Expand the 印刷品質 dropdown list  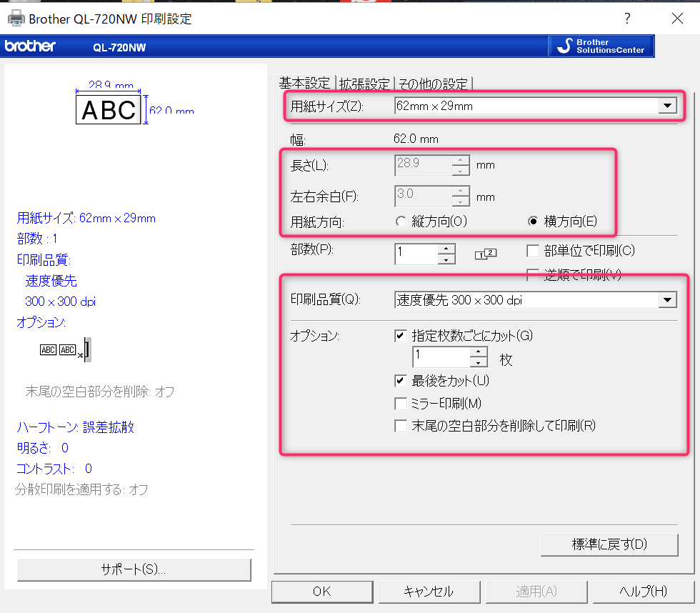667,300
